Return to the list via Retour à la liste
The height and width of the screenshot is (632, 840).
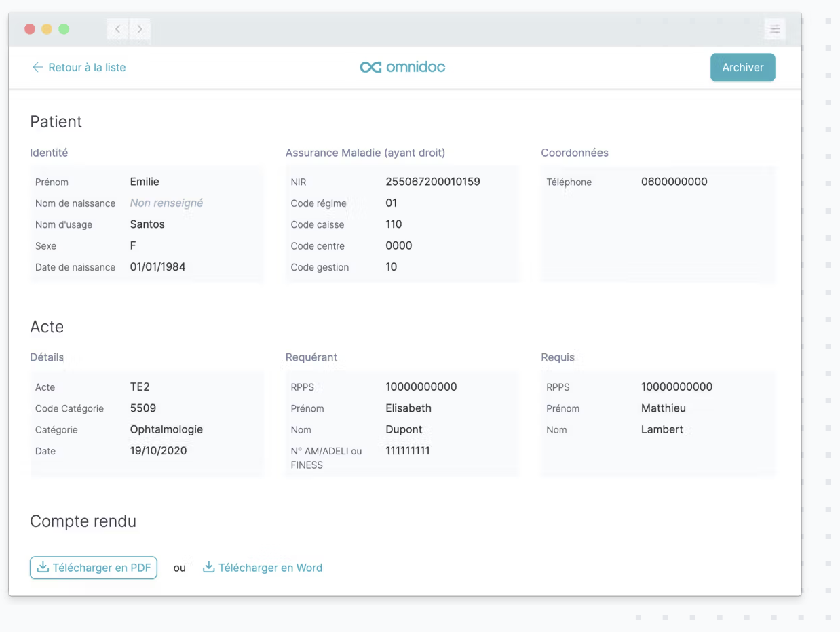[x=79, y=68]
